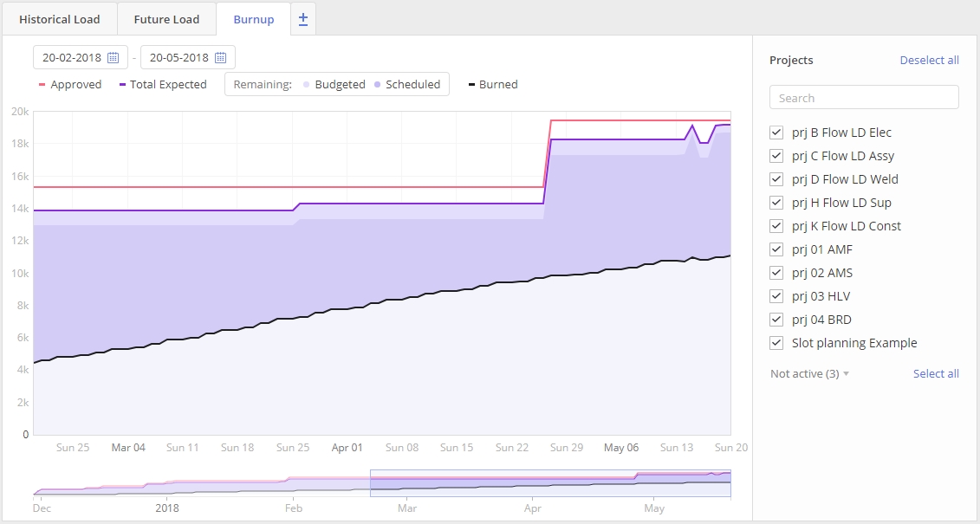This screenshot has width=980, height=524.
Task: Uncheck prj K Flow LD Const
Action: point(776,226)
